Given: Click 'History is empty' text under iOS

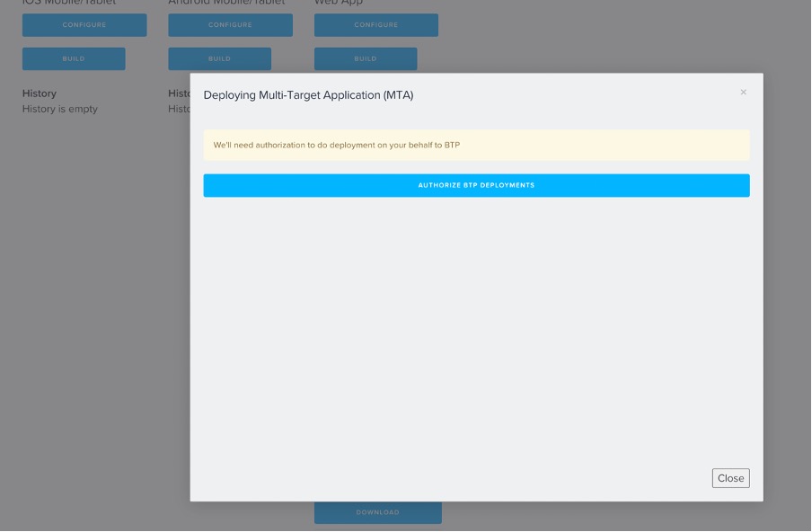Looking at the screenshot, I should [60, 109].
